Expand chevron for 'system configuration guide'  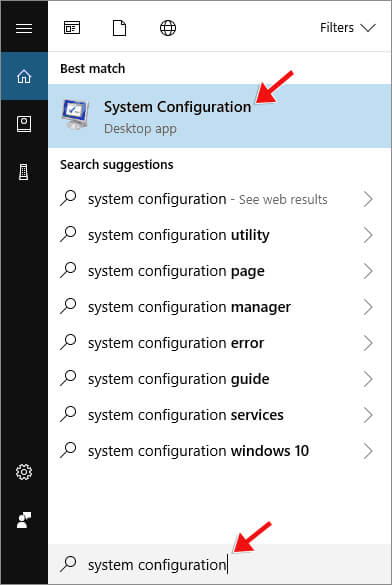click(368, 379)
